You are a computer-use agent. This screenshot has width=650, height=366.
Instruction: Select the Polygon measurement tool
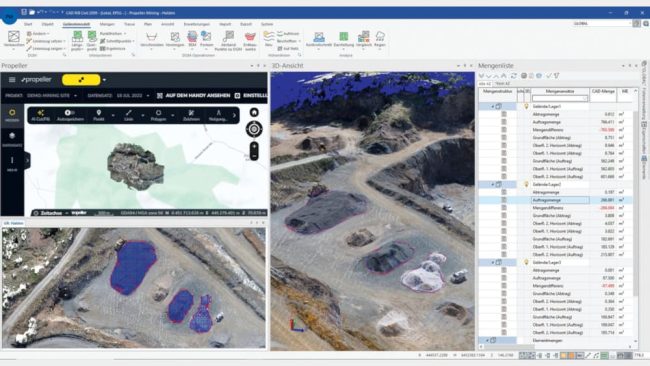click(158, 115)
